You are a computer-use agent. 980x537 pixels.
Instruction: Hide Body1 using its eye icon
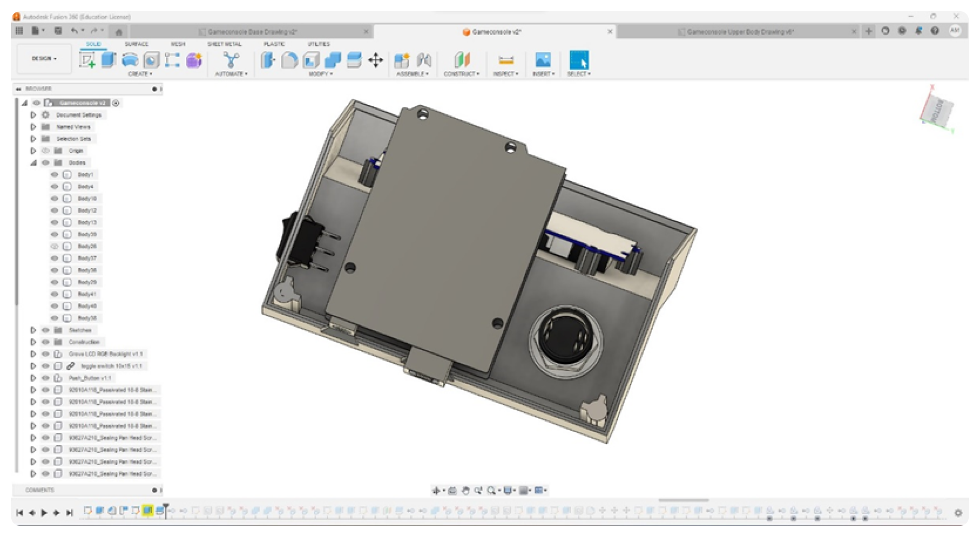(54, 175)
